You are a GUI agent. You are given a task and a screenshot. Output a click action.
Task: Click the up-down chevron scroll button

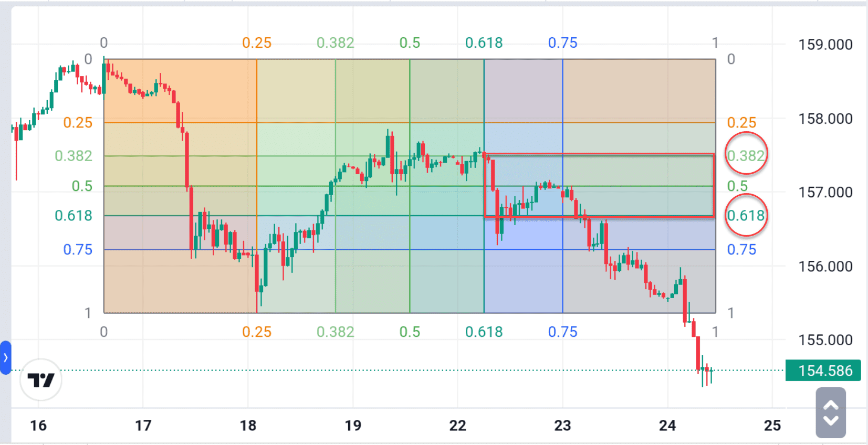(x=831, y=412)
